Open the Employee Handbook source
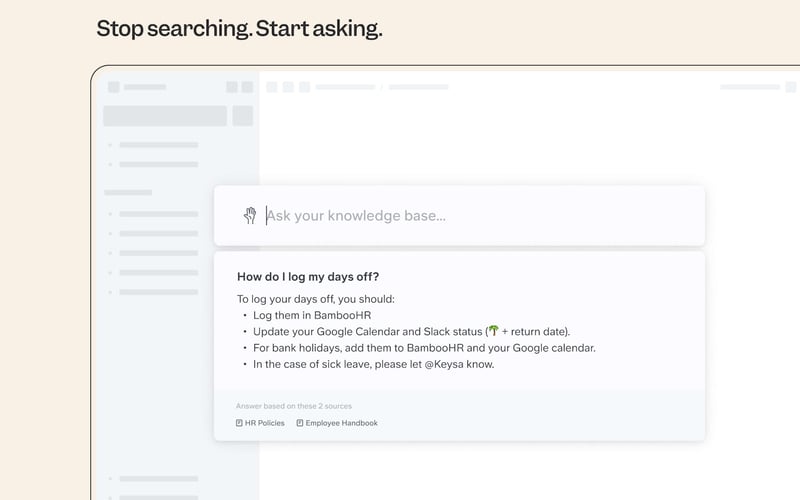Screen dimensions: 800x500 pyautogui.click(x=342, y=423)
